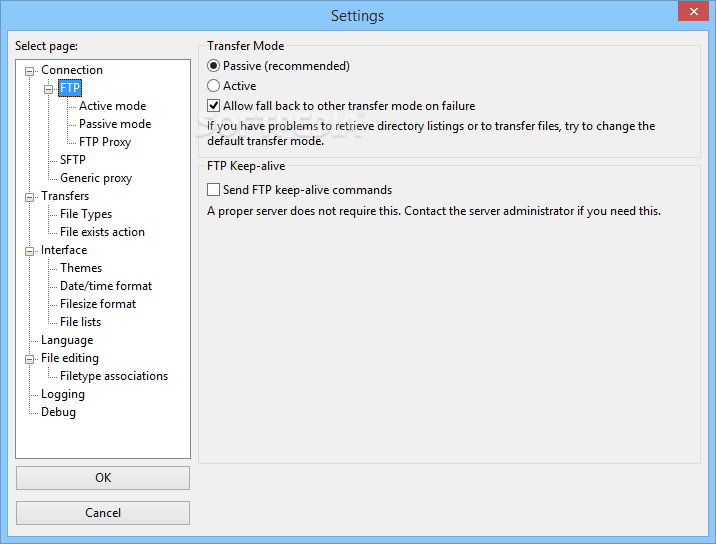Open the Themes settings page
The height and width of the screenshot is (544, 716).
click(x=81, y=268)
